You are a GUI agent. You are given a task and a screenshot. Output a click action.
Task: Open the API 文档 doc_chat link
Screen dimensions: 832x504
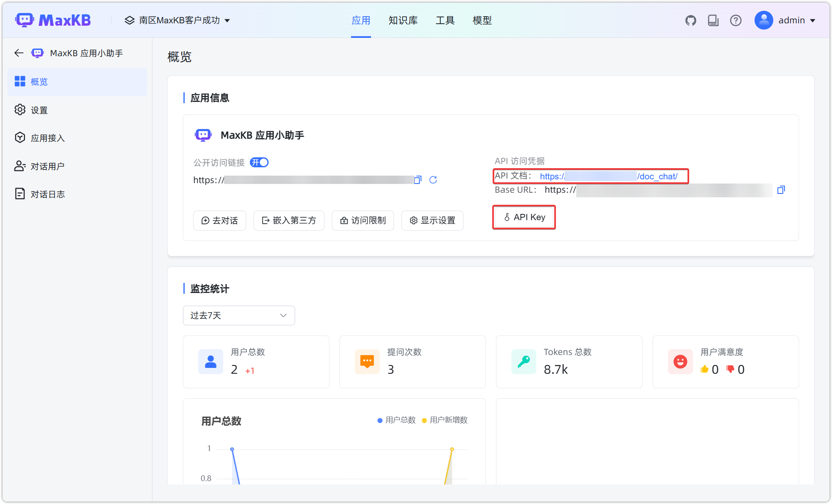click(x=608, y=176)
